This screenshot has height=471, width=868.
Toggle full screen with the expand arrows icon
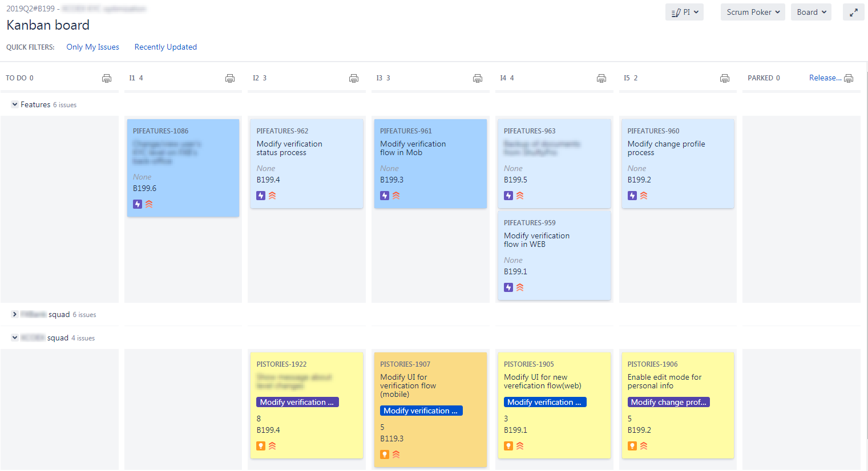[854, 12]
